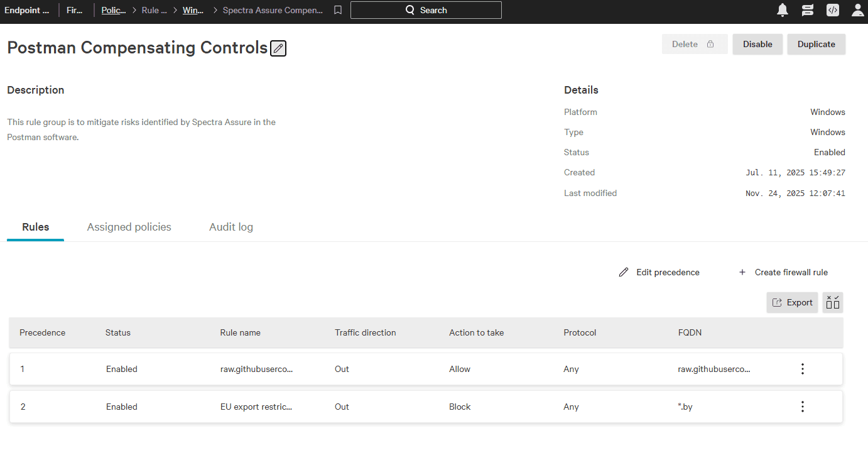The width and height of the screenshot is (868, 465).
Task: Switch to the Assigned policies tab
Action: click(x=129, y=227)
